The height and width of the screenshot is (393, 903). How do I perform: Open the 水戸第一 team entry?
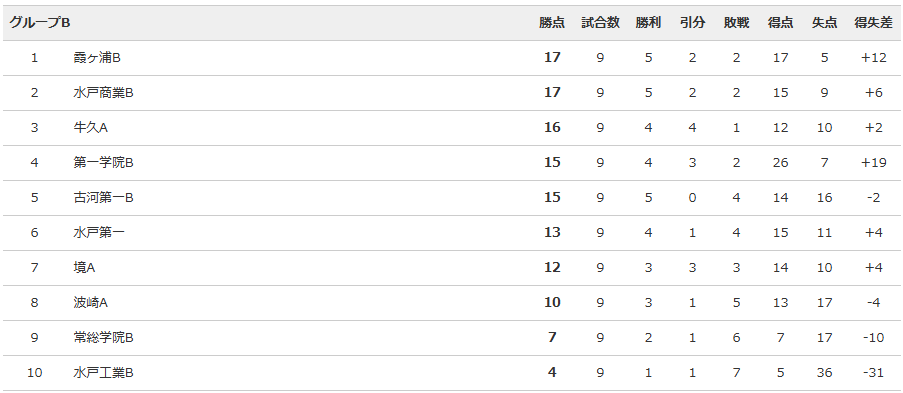(100, 233)
